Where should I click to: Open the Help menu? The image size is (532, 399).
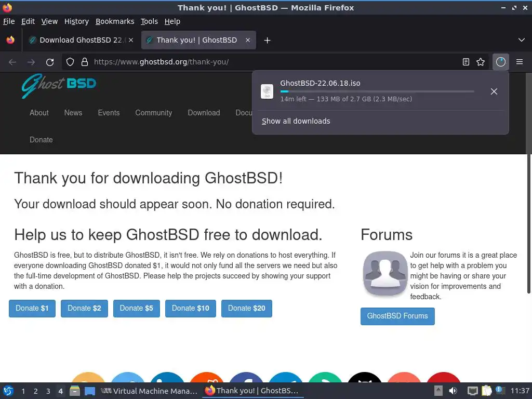pos(172,21)
